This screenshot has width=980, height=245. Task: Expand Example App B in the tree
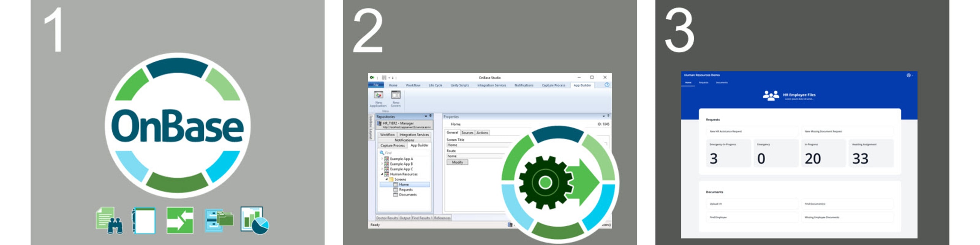(x=382, y=163)
